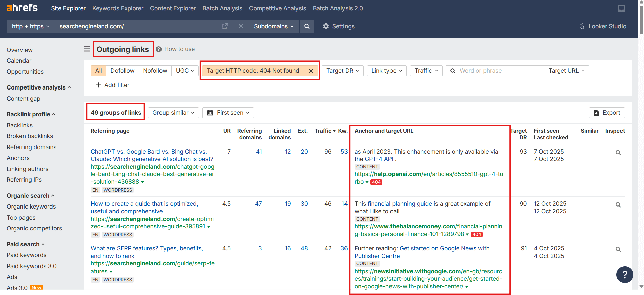Open the http + https protocol dropdown

click(x=31, y=26)
